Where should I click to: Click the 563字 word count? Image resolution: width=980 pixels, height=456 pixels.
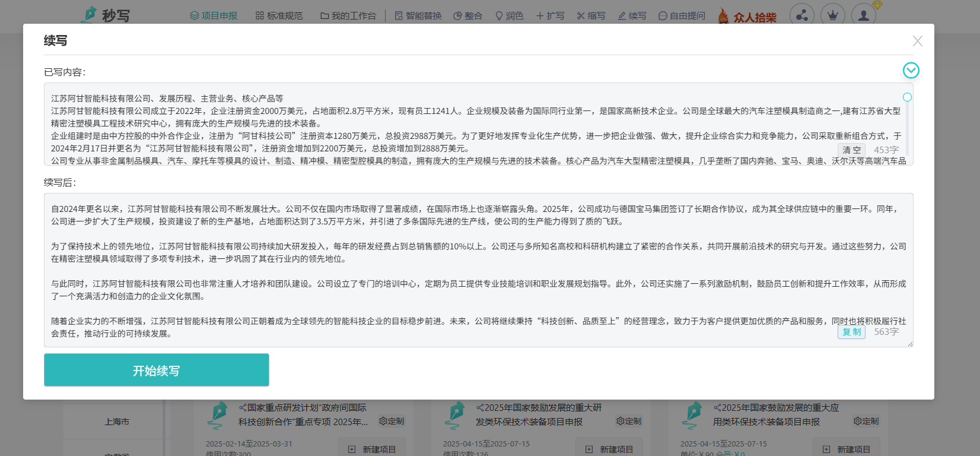[x=886, y=332]
